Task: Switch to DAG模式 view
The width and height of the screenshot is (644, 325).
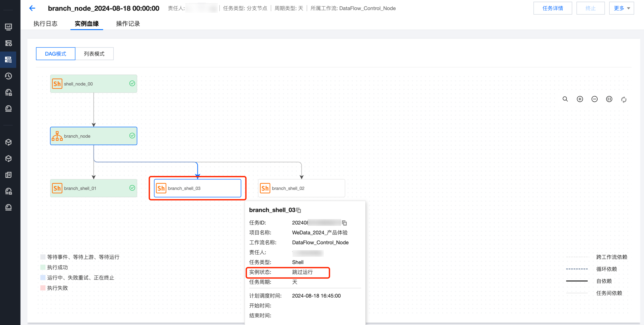Action: [x=55, y=54]
